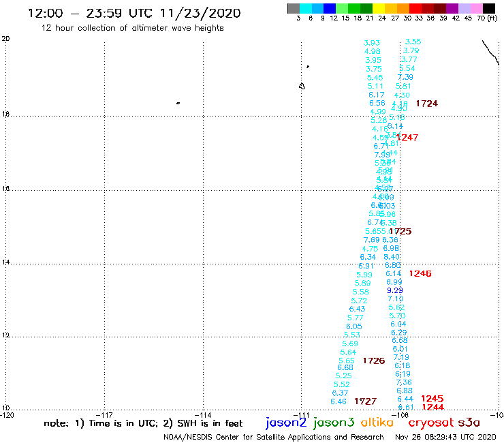Click pass number 1727
504x443 pixels.
[366, 401]
